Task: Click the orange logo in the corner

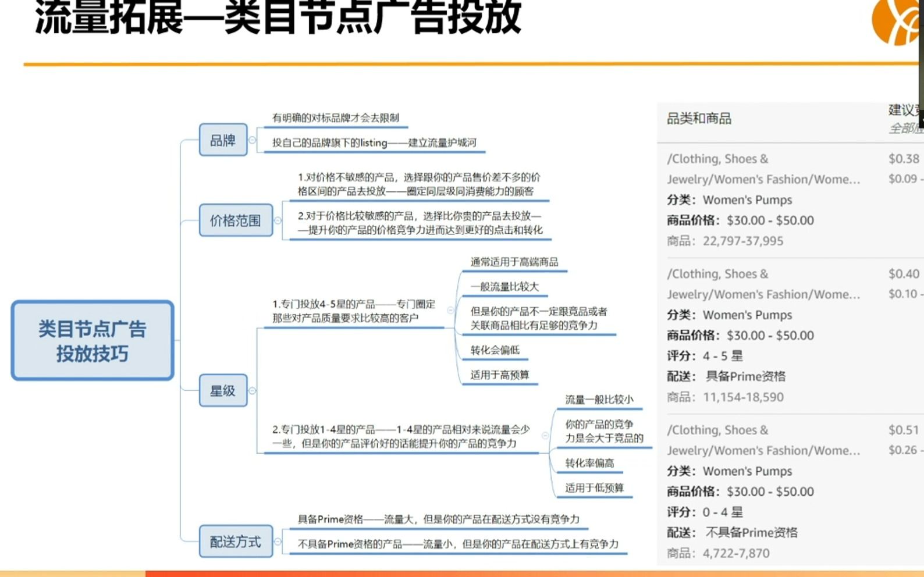Action: click(x=896, y=21)
